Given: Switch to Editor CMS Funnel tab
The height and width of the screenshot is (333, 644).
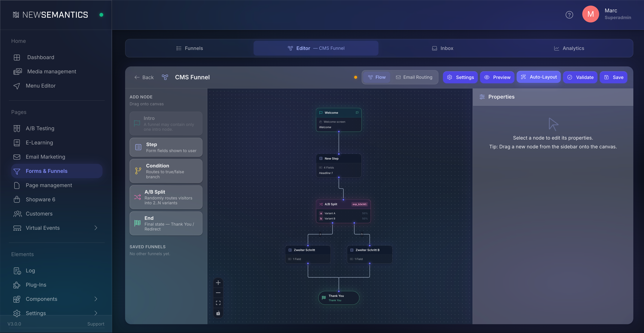Looking at the screenshot, I should coord(316,48).
